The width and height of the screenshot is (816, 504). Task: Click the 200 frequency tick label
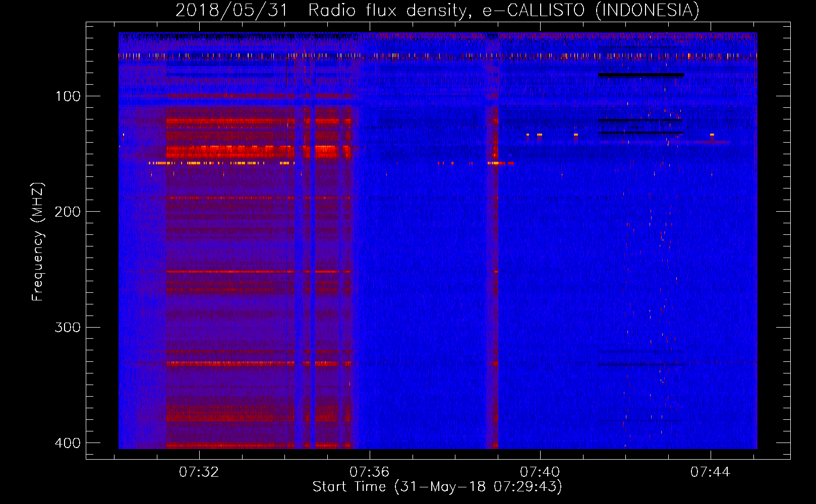point(68,212)
